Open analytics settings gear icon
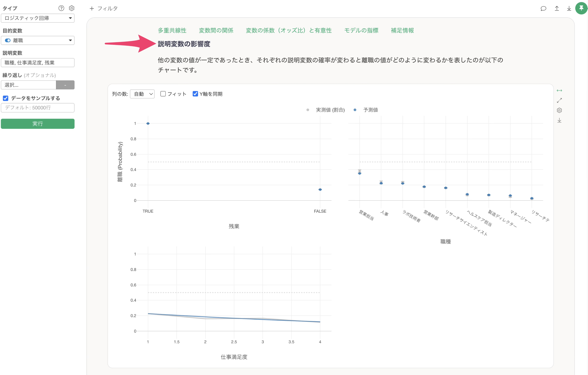The image size is (588, 375). tap(72, 8)
